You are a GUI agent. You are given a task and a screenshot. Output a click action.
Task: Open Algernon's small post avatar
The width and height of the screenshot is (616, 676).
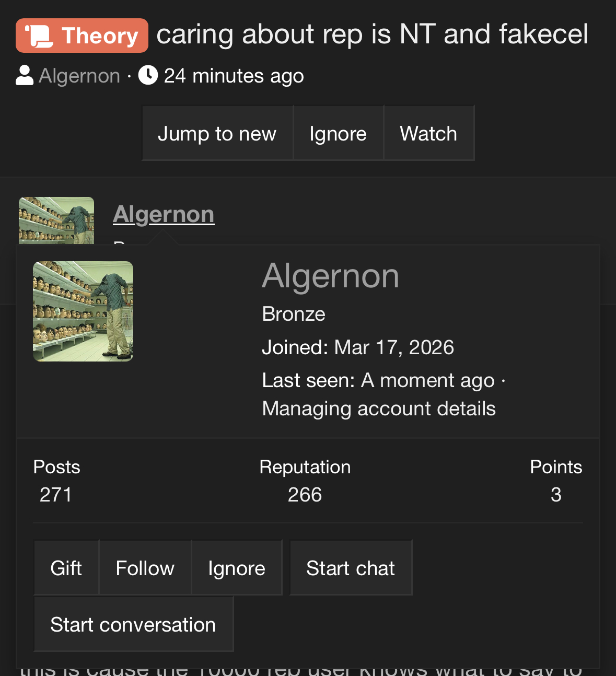pyautogui.click(x=56, y=220)
